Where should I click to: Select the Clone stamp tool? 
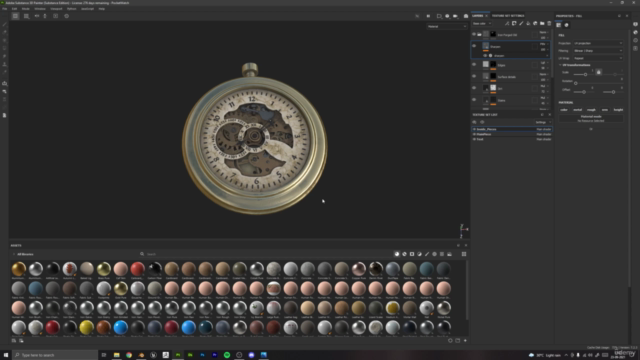tap(4, 64)
